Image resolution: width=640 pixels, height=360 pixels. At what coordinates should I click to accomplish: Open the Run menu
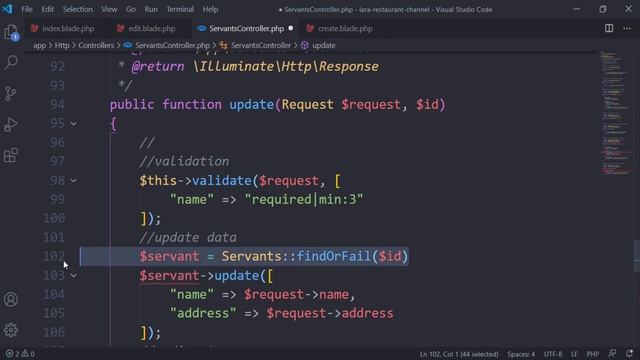tap(151, 9)
